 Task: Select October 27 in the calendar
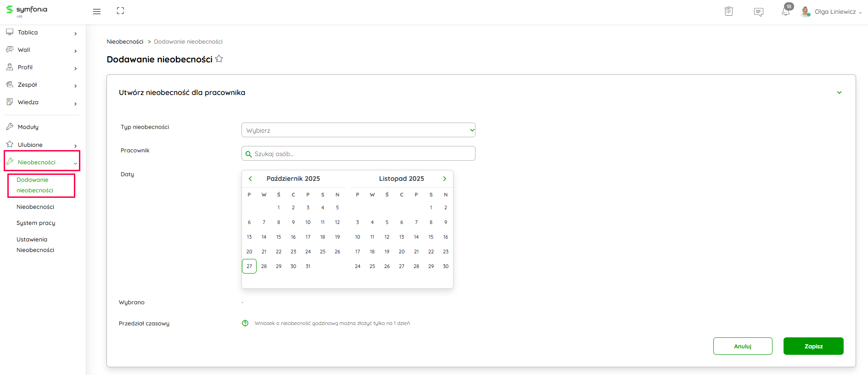pos(249,266)
